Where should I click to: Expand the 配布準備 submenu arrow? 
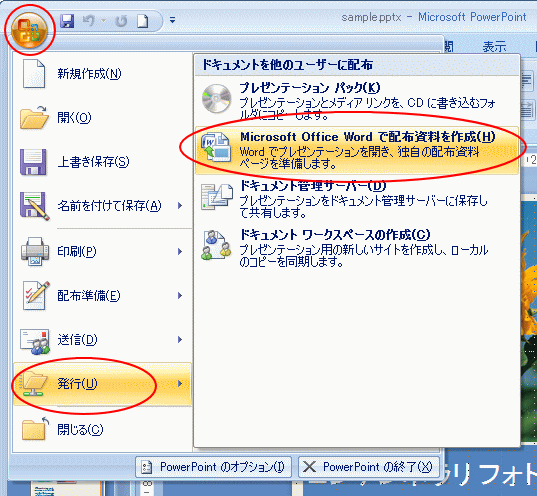point(180,295)
